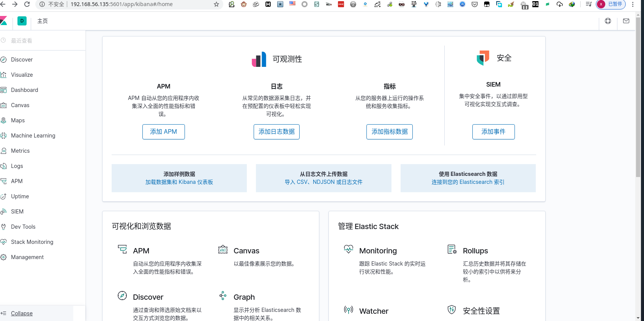Click the page vertical scrollbar
Screen dimensions: 644x321
click(x=638, y=97)
